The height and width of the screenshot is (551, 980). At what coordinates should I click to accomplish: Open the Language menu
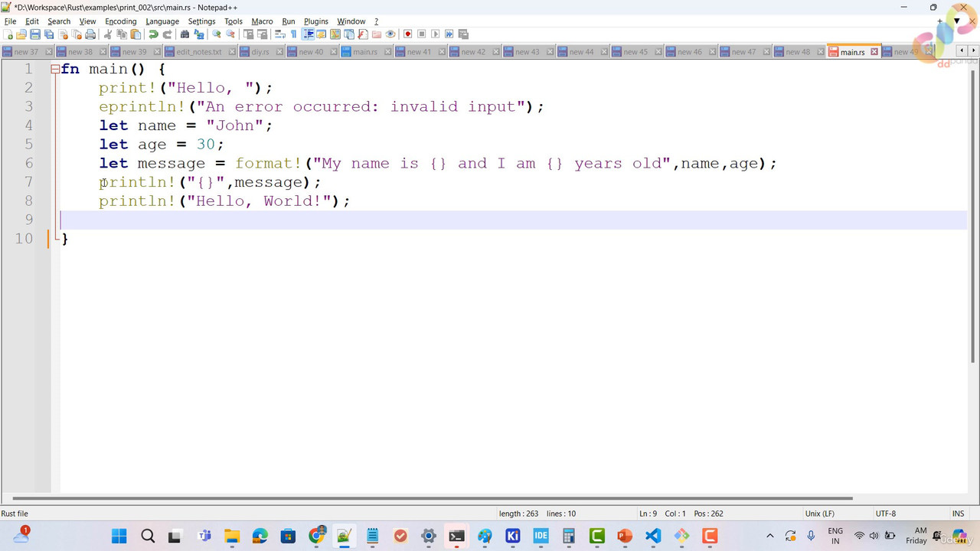(x=162, y=21)
